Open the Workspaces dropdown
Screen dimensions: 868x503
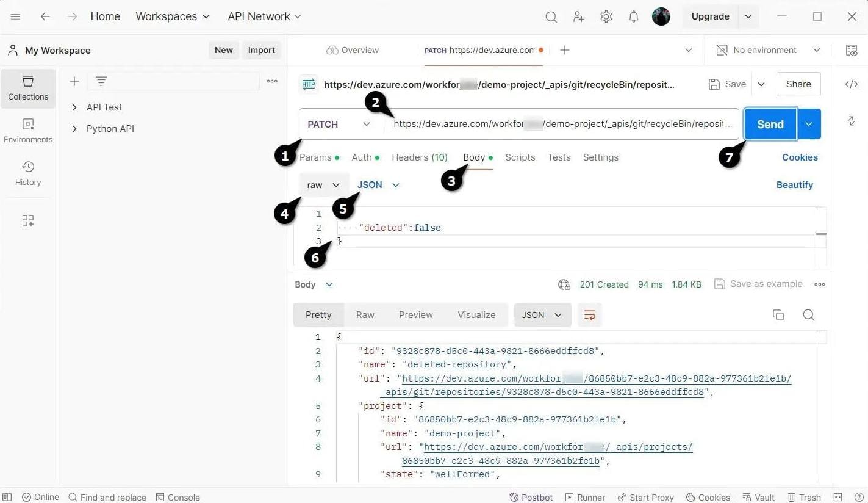click(173, 16)
